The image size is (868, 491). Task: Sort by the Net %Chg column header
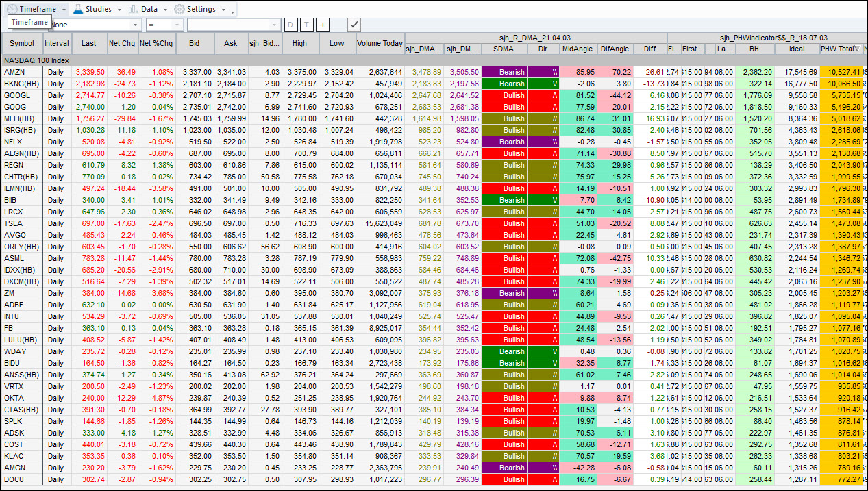(x=157, y=43)
